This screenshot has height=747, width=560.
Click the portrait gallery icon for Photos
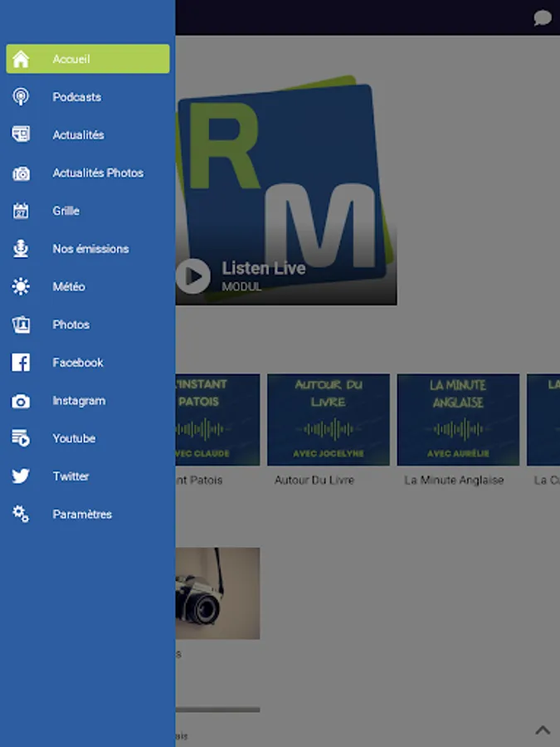point(21,325)
